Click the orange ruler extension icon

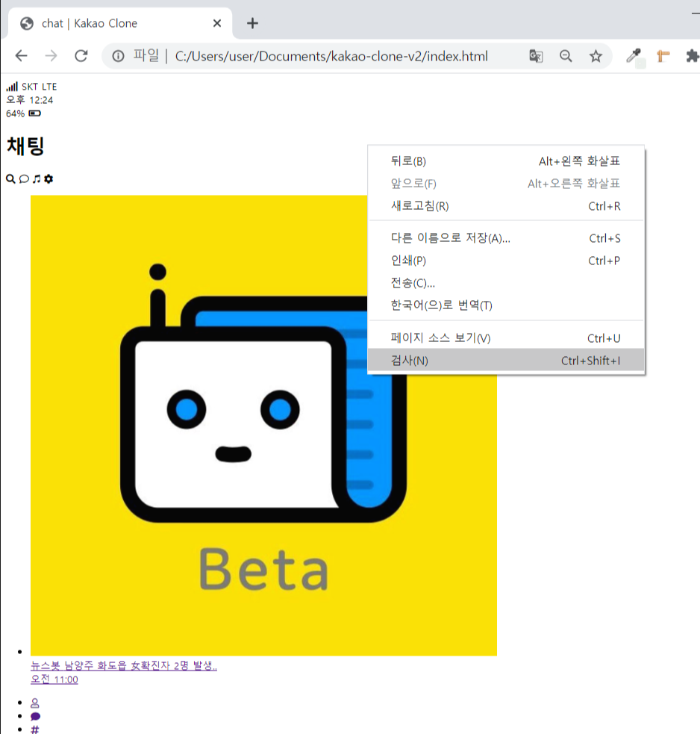pos(663,56)
